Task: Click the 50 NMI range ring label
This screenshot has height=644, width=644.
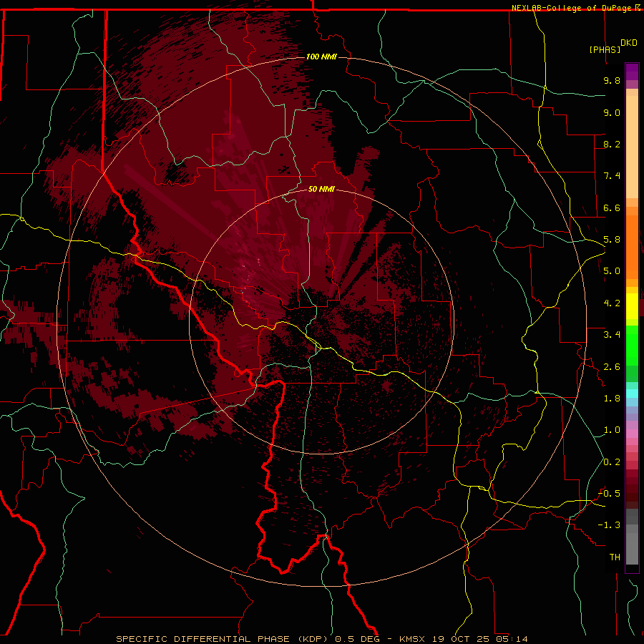Action: point(321,189)
